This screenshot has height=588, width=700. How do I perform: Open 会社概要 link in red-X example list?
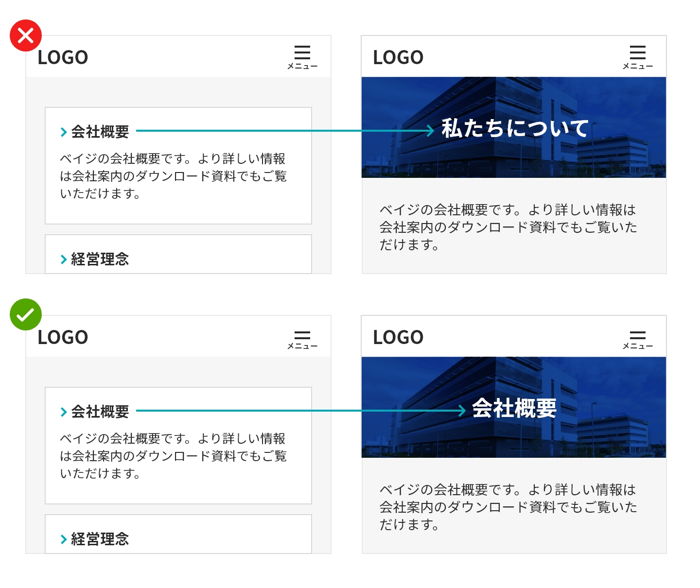[x=95, y=132]
